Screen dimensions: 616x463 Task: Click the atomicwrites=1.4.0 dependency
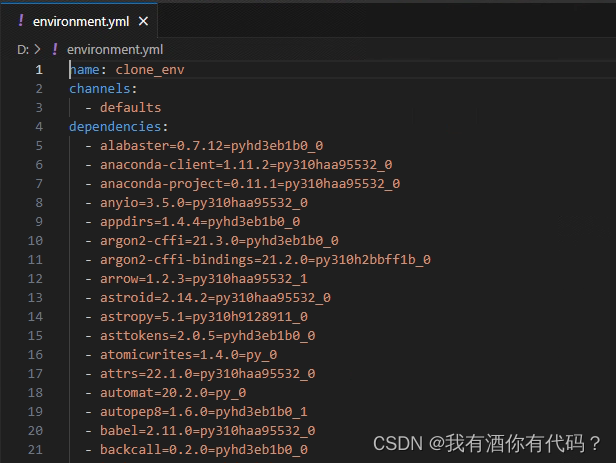point(189,355)
